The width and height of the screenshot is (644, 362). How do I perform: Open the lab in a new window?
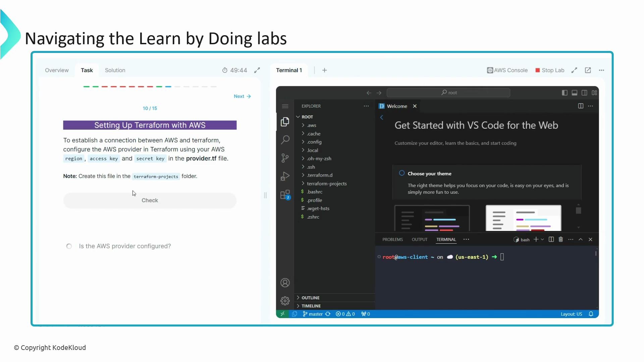coord(588,70)
